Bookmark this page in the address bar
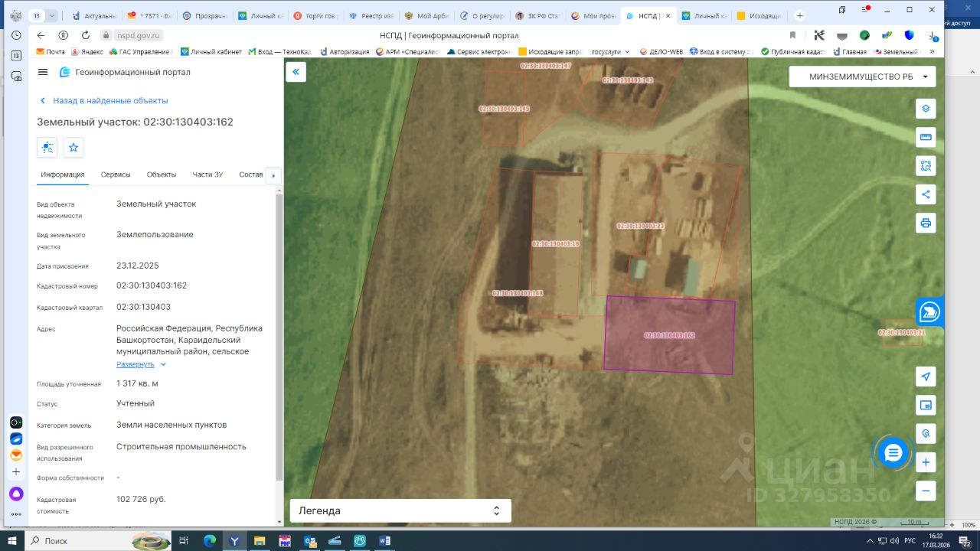 [792, 35]
